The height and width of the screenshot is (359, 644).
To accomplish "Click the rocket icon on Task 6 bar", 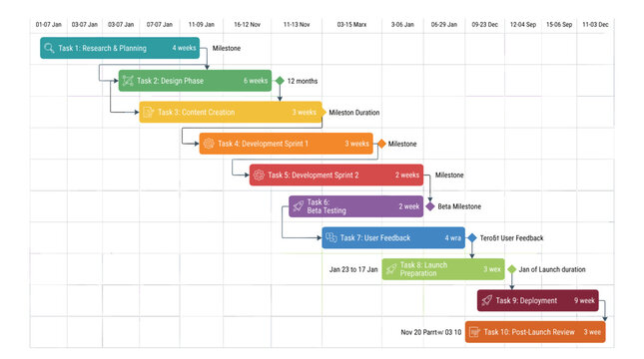I will (299, 206).
